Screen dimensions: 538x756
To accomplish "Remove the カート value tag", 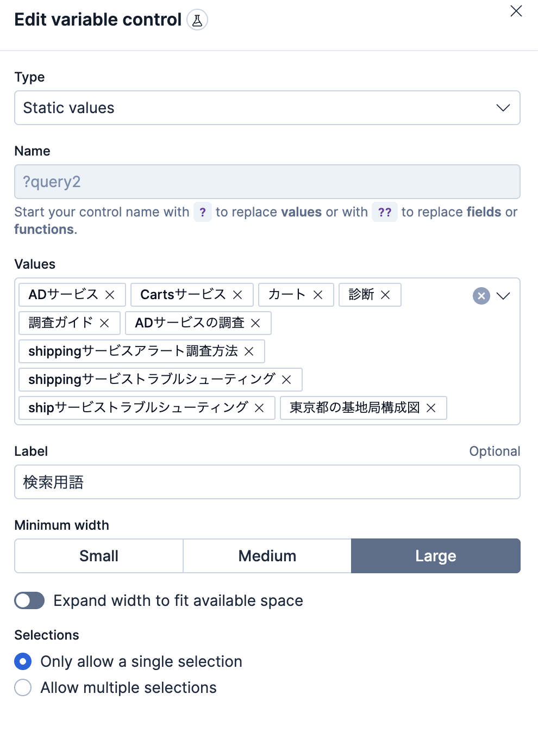I will (318, 295).
